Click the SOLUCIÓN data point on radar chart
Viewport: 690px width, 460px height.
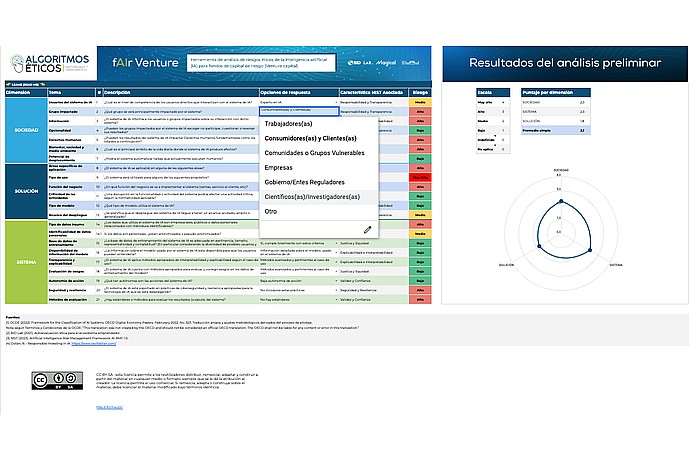(540, 246)
